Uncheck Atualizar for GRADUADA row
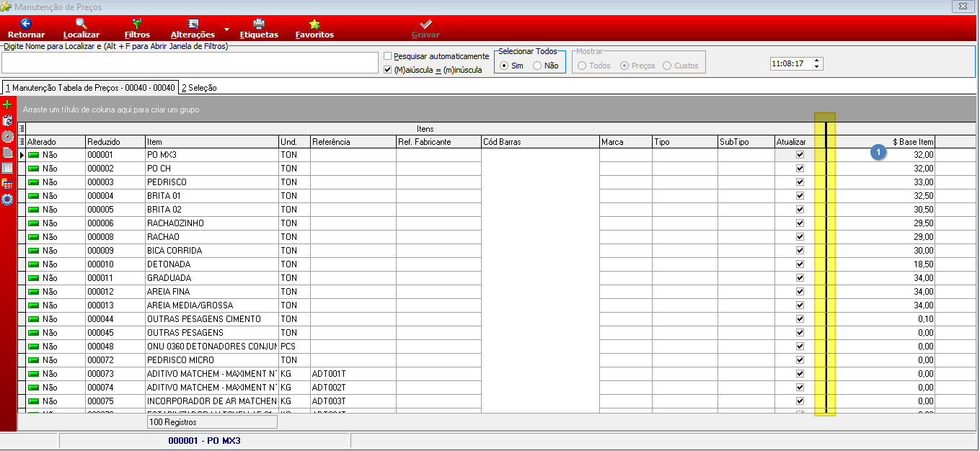Viewport: 980px width, 451px height. point(800,278)
